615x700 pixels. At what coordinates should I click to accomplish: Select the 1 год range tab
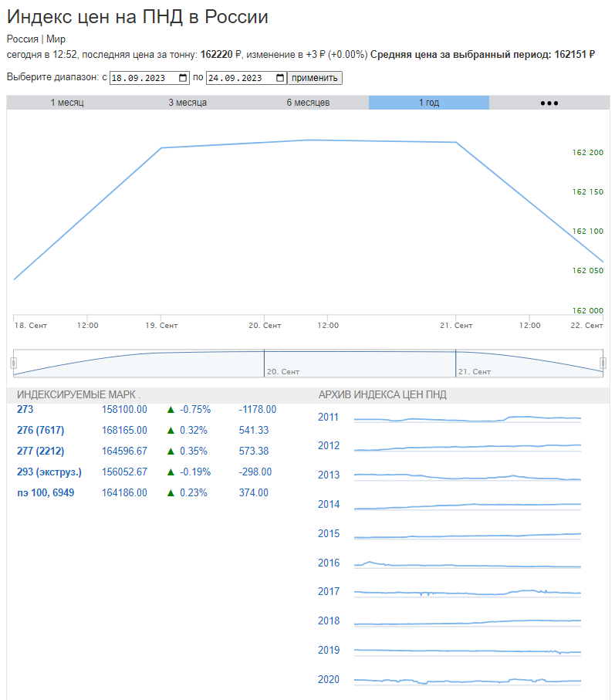tap(429, 103)
